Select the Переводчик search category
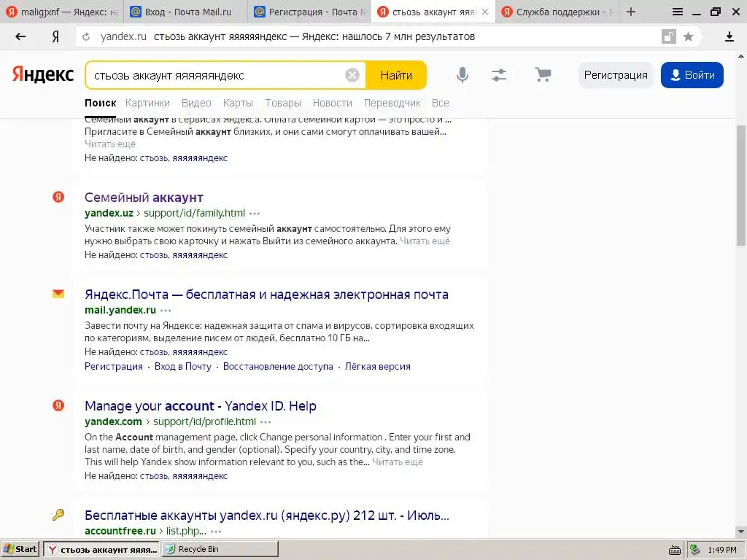This screenshot has height=560, width=747. pyautogui.click(x=392, y=103)
